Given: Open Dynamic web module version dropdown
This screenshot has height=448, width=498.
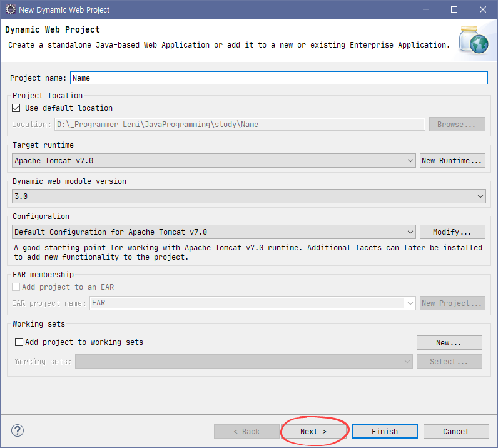Looking at the screenshot, I should point(249,196).
